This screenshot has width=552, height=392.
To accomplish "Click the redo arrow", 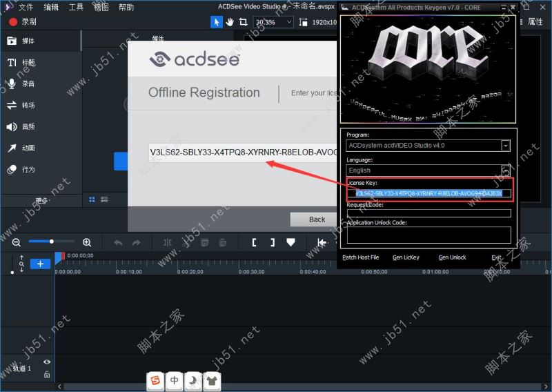I will (136, 242).
